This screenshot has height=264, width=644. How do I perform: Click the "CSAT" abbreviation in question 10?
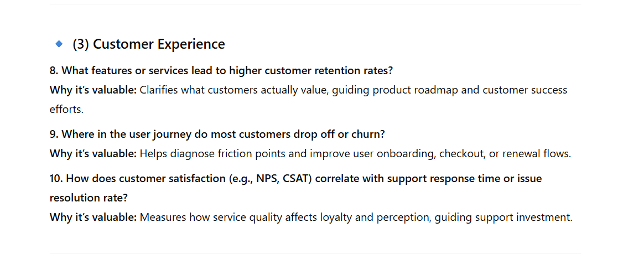pyautogui.click(x=297, y=179)
